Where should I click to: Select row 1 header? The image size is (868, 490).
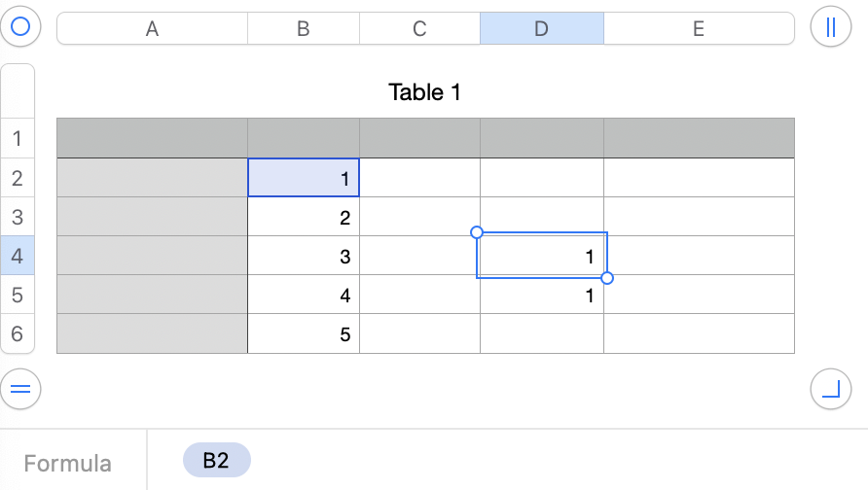18,139
